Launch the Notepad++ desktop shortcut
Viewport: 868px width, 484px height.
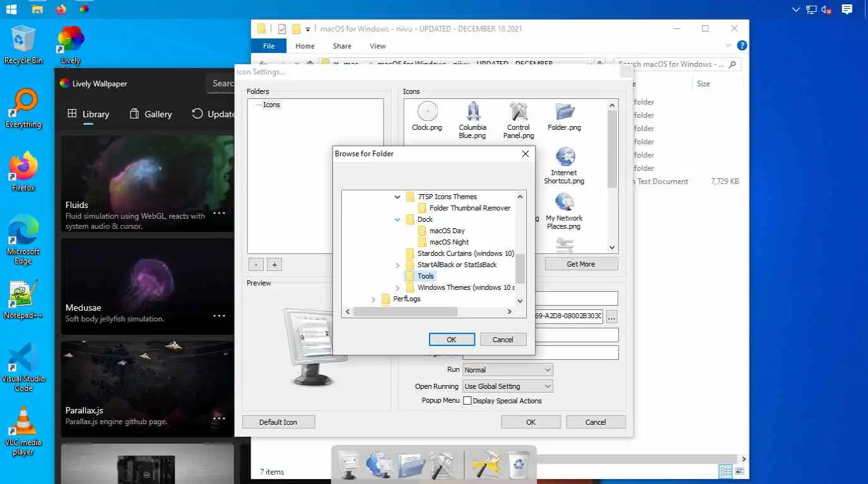tap(23, 299)
